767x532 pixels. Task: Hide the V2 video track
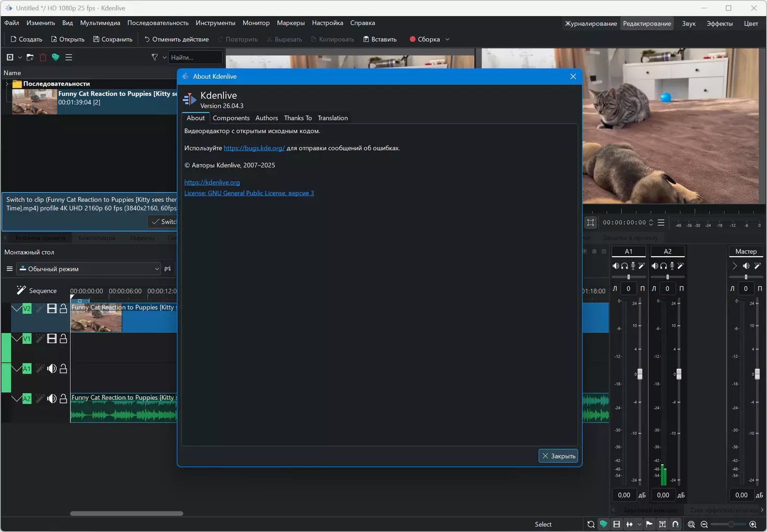coord(52,309)
